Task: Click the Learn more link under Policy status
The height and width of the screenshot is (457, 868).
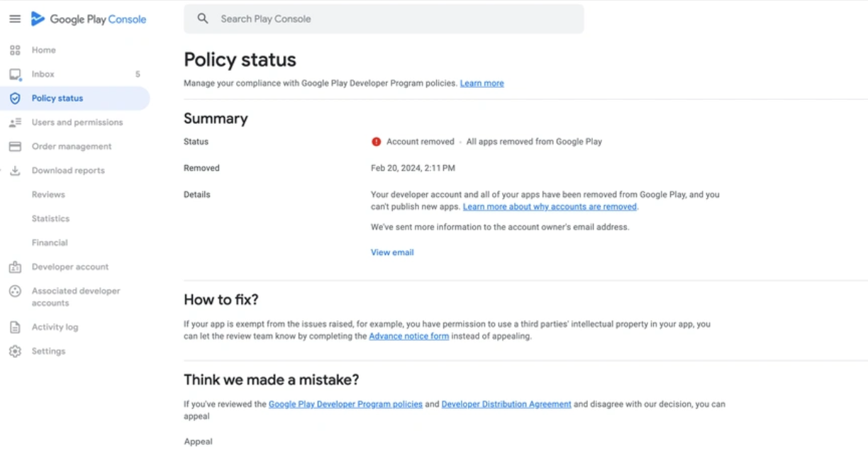Action: point(482,84)
